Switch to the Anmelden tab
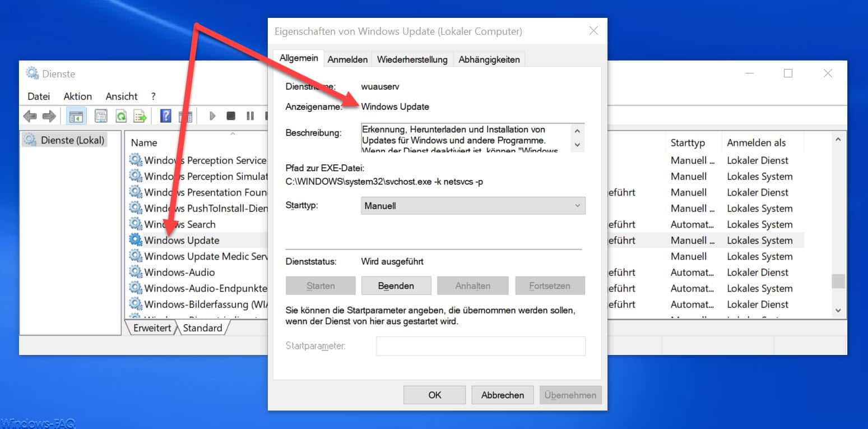The width and height of the screenshot is (868, 429). click(347, 59)
